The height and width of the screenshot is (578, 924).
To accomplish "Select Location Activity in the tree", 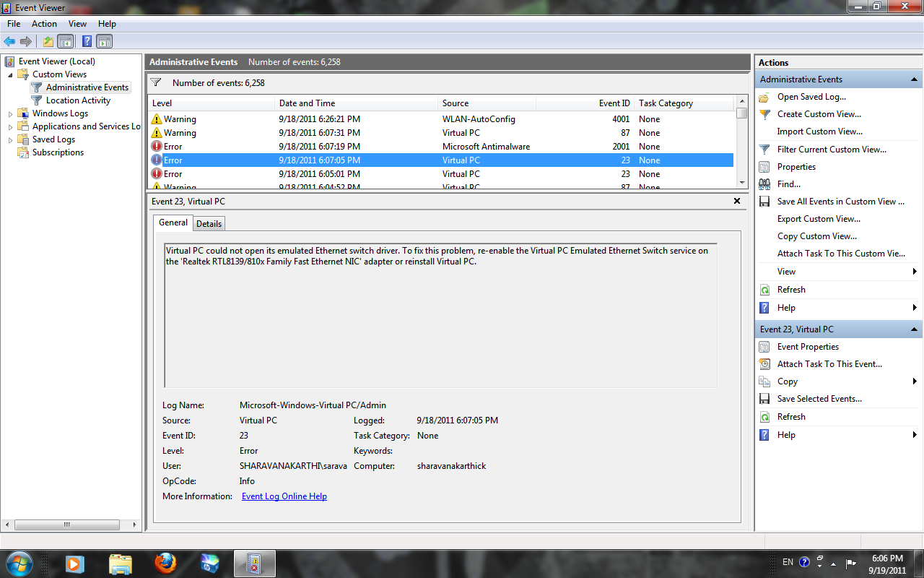I will click(x=78, y=100).
